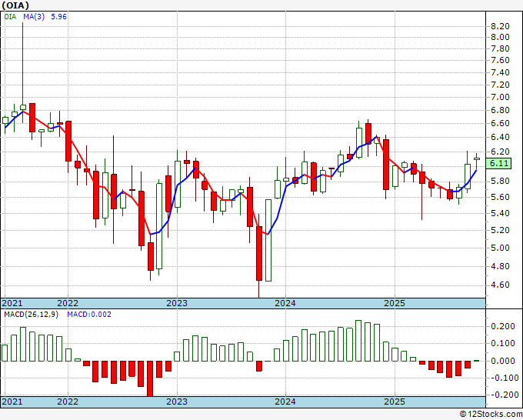Click the 8.20 price axis label
The image size is (523, 420).
(x=500, y=26)
